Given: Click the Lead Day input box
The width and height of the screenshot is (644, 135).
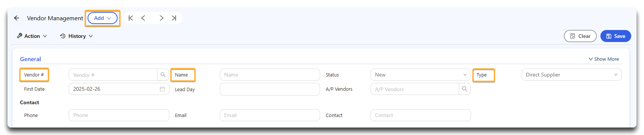Looking at the screenshot, I should point(270,89).
